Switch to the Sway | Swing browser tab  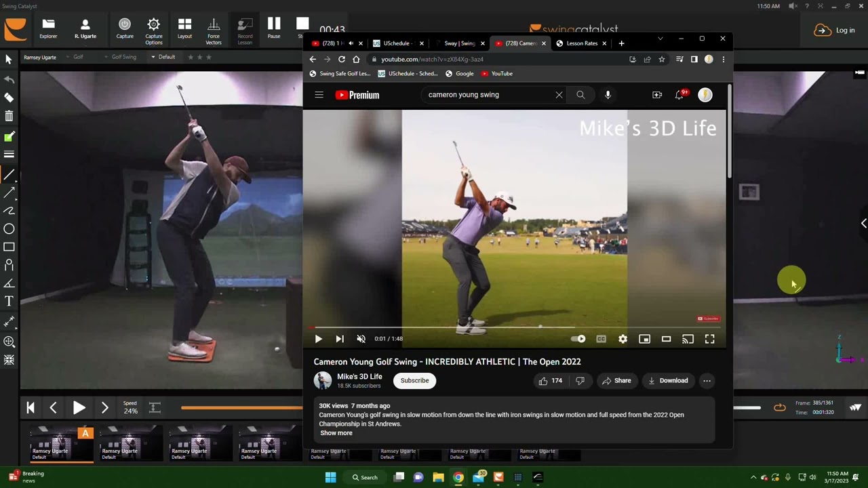[459, 43]
